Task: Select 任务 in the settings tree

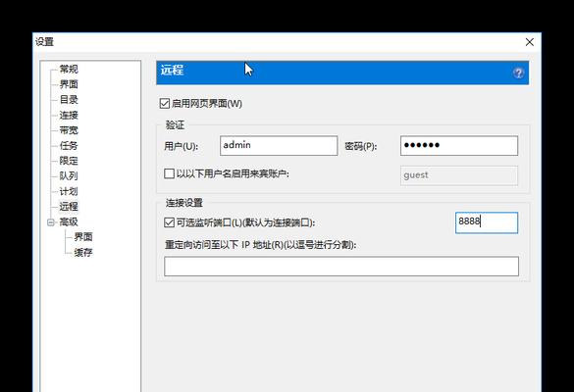Action: [x=69, y=146]
